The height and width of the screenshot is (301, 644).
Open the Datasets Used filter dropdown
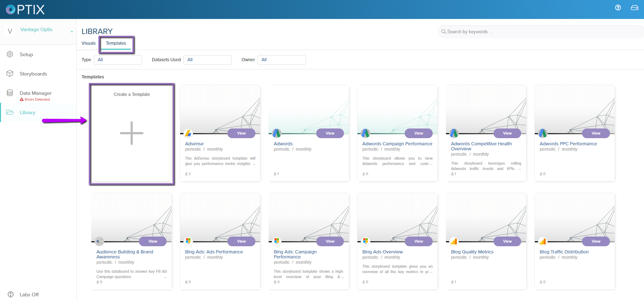(x=207, y=60)
